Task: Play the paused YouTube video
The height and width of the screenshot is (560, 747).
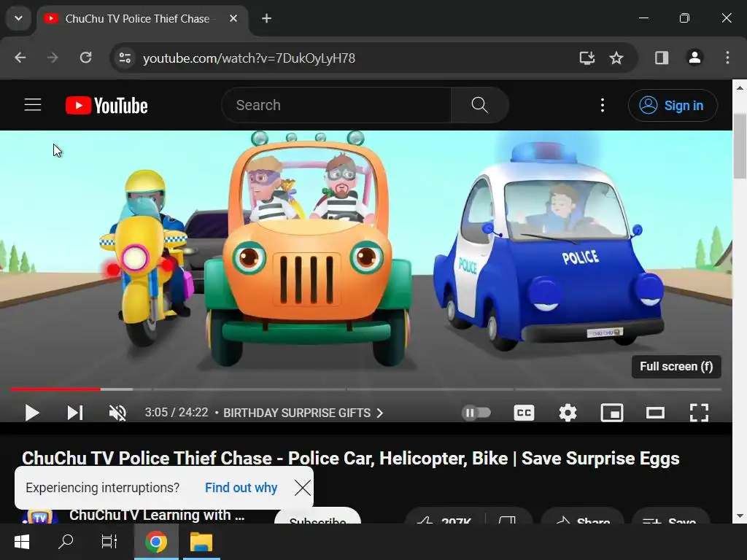Action: coord(32,413)
